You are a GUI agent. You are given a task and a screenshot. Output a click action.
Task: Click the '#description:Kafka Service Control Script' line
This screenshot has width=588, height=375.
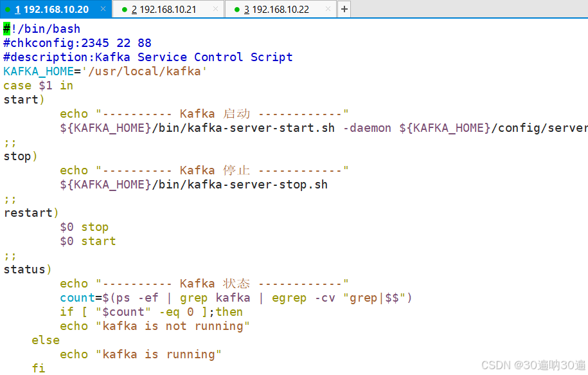click(x=148, y=57)
